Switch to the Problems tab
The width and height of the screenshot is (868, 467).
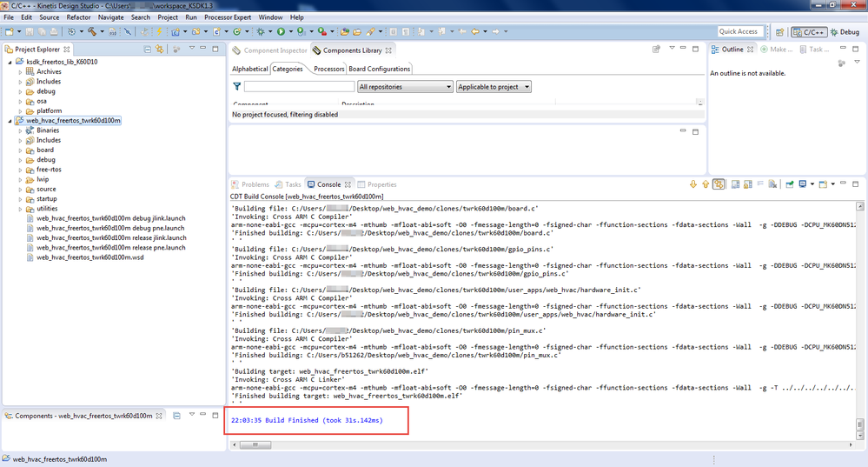(250, 184)
